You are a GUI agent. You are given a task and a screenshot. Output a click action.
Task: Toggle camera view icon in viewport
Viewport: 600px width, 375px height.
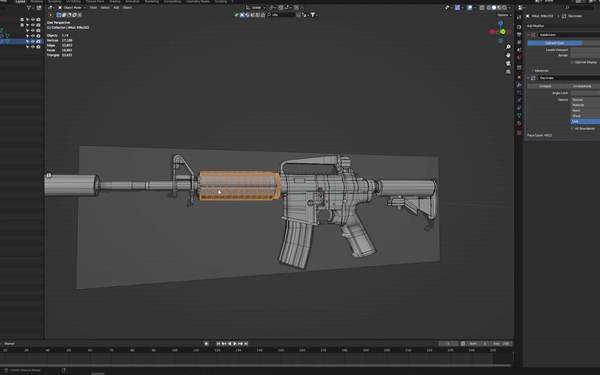click(508, 64)
